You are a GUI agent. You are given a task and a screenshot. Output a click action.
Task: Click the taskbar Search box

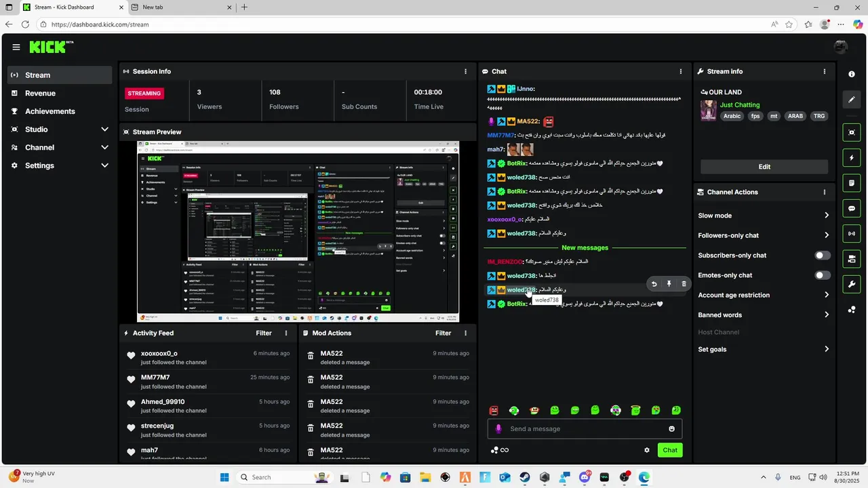pyautogui.click(x=285, y=477)
